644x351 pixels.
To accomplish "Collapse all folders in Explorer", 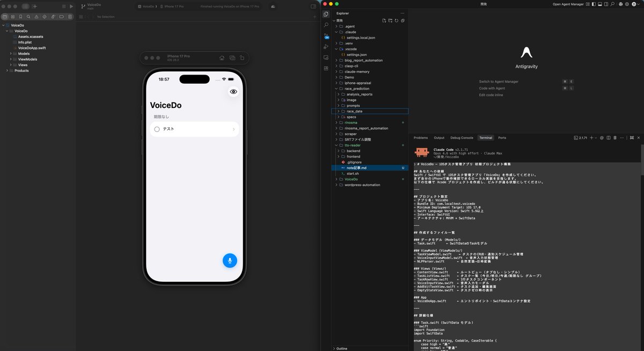I will pyautogui.click(x=402, y=20).
